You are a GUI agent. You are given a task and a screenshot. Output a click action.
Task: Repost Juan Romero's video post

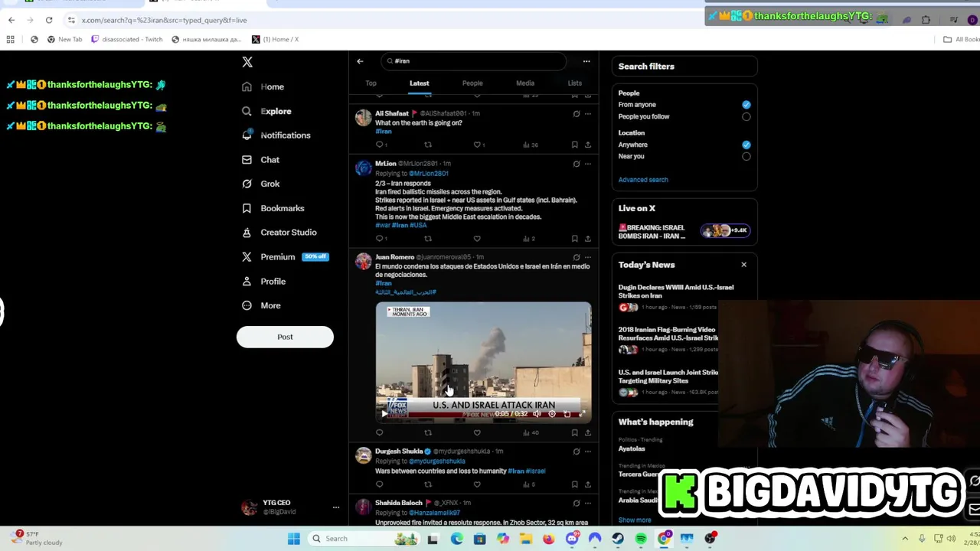tap(428, 432)
